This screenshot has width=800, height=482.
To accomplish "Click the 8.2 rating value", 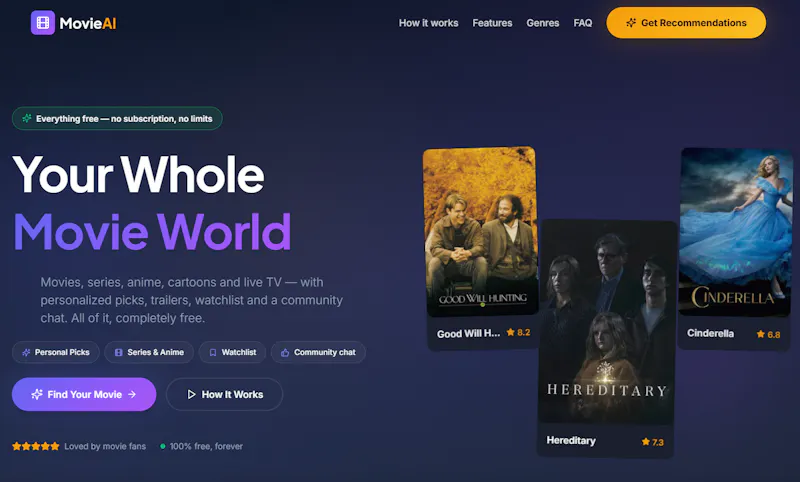I will 523,333.
